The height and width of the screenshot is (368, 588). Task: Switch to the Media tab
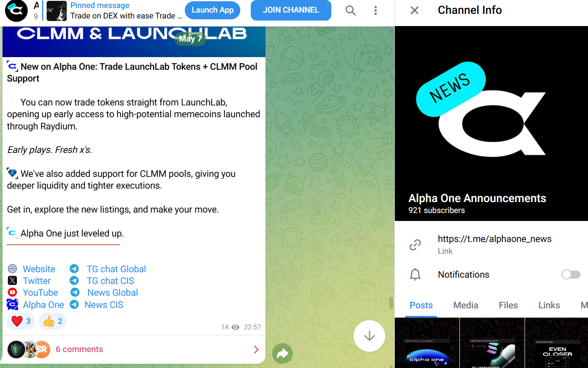coord(466,305)
